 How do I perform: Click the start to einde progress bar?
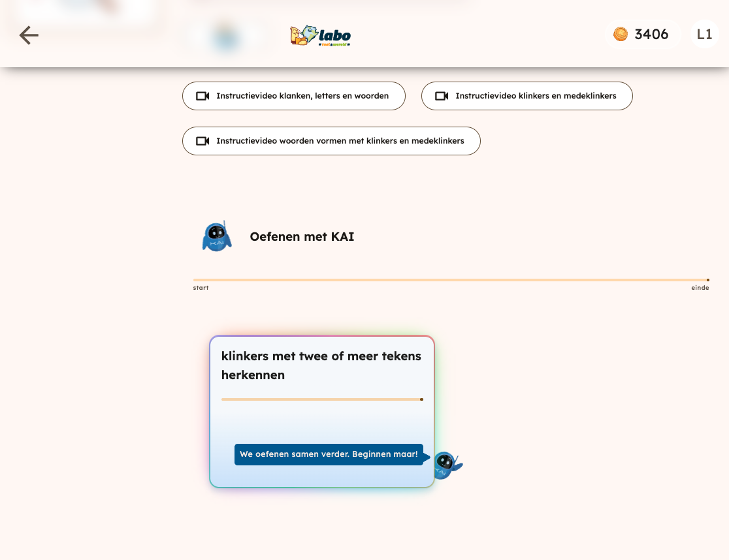[451, 280]
